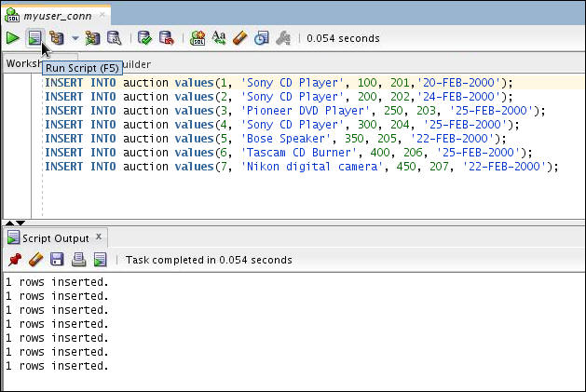Click the 'Nikon digital camera' string

[312, 167]
